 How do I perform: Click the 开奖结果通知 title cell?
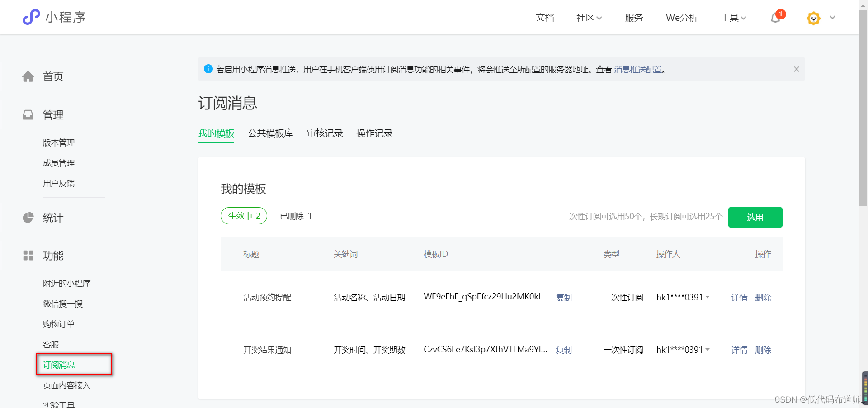click(267, 350)
